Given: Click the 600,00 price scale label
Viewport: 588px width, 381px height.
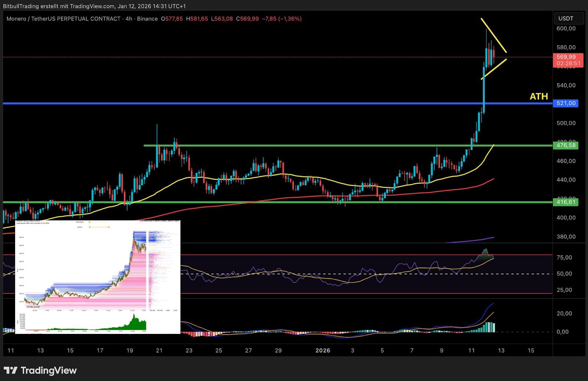Looking at the screenshot, I should coord(566,28).
